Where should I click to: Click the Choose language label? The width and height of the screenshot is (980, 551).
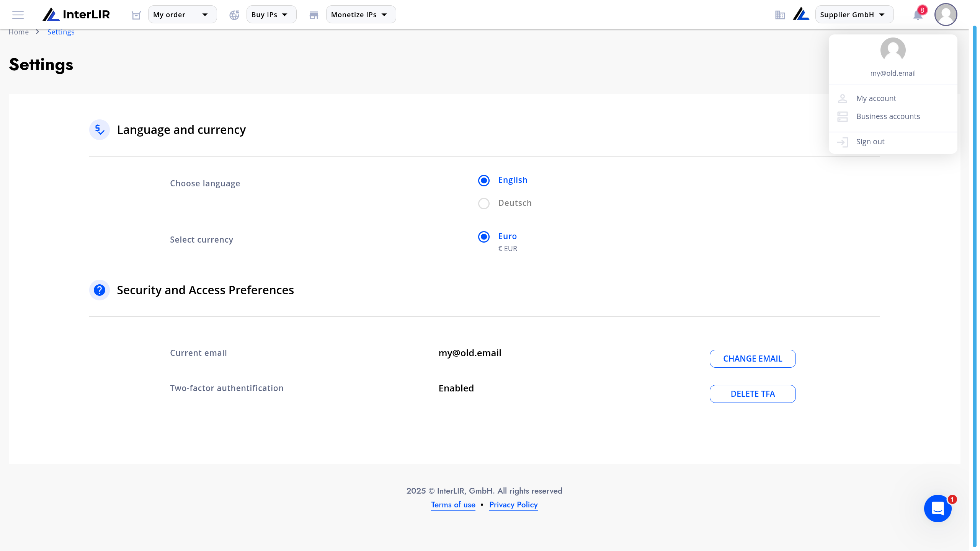[205, 184]
